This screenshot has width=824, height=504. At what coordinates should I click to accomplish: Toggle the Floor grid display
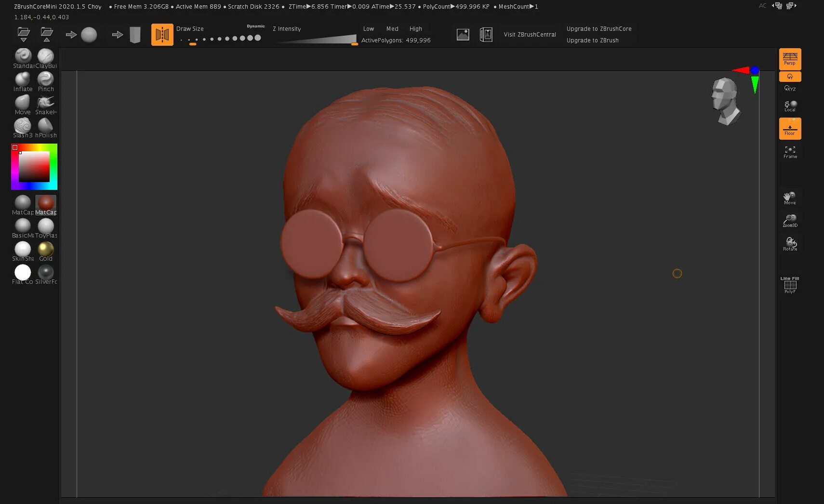click(790, 128)
